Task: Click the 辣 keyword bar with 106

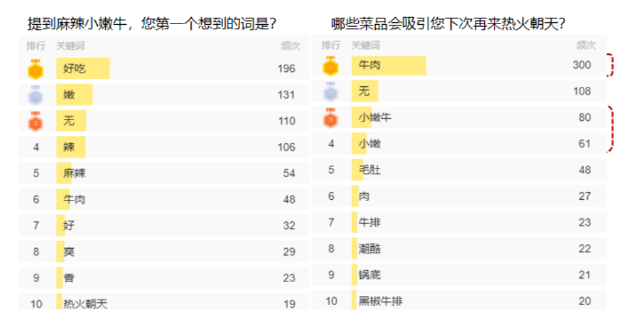Action: tap(71, 147)
